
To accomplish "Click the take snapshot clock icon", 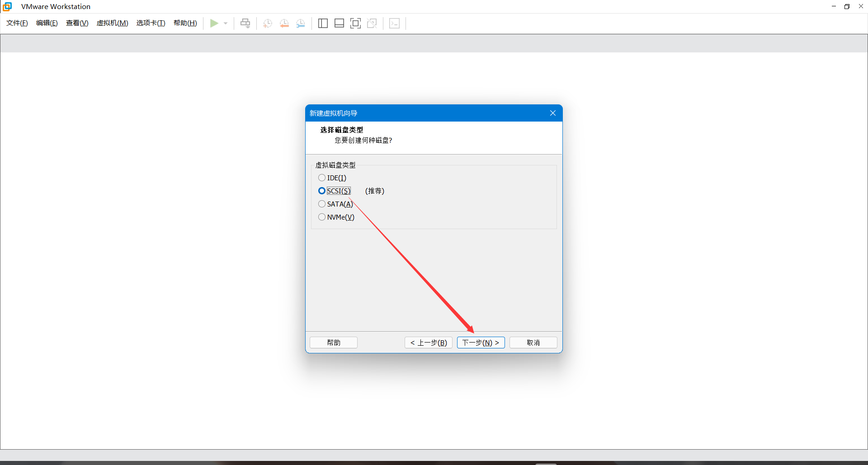I will coord(268,23).
